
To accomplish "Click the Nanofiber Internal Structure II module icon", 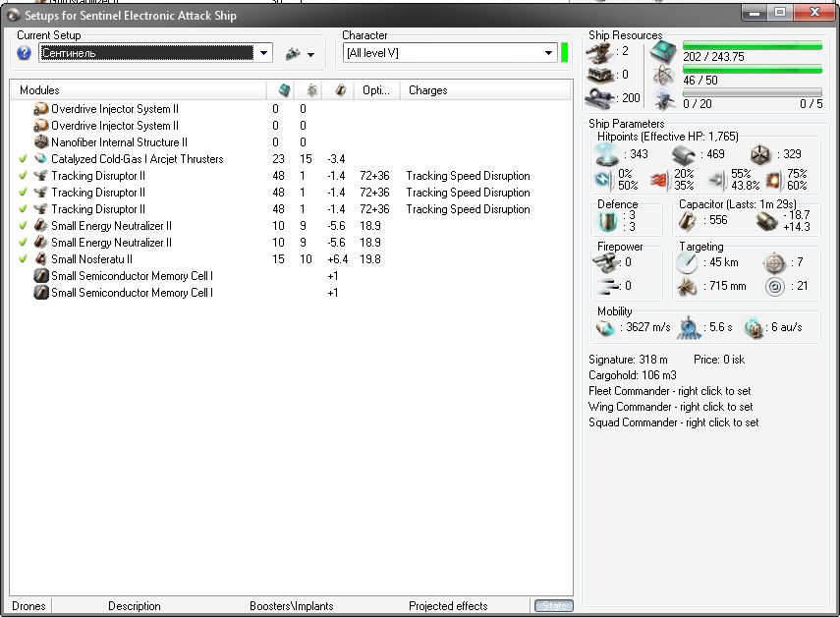I will click(40, 141).
